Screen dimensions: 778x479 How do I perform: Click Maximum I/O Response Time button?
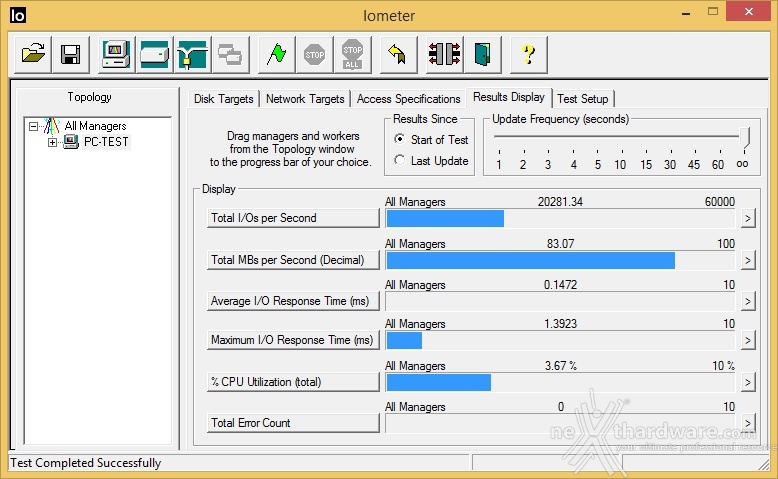coord(293,340)
